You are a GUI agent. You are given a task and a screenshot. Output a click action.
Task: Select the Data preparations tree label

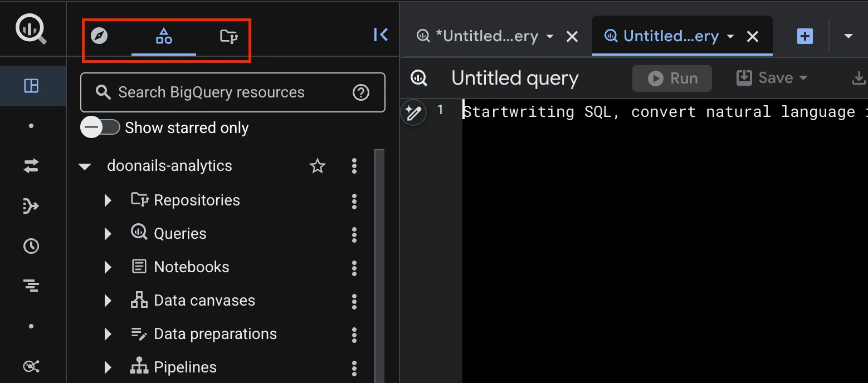point(215,334)
